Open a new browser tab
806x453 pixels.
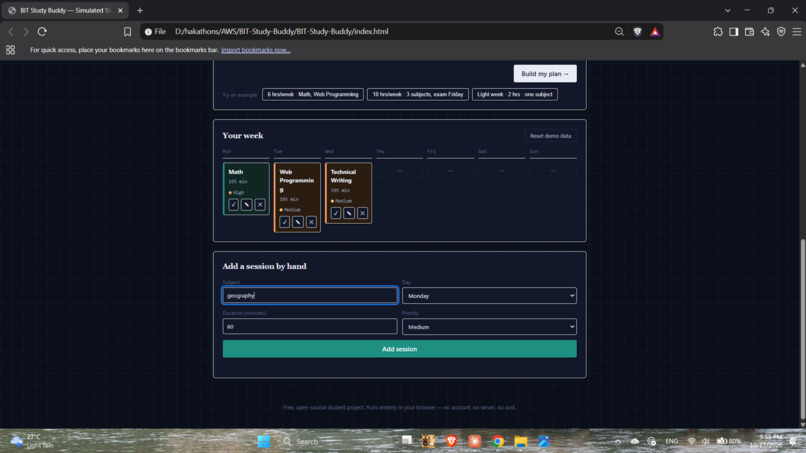(140, 10)
